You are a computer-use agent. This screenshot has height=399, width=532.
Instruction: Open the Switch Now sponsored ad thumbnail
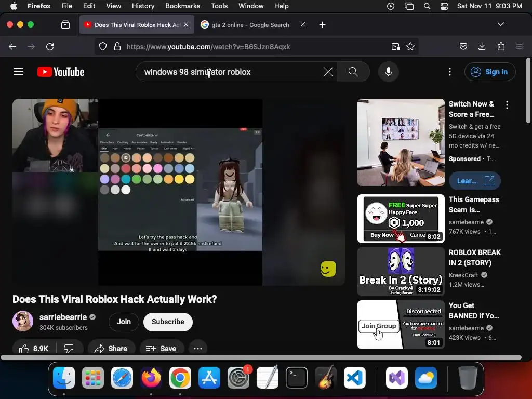coord(401,142)
